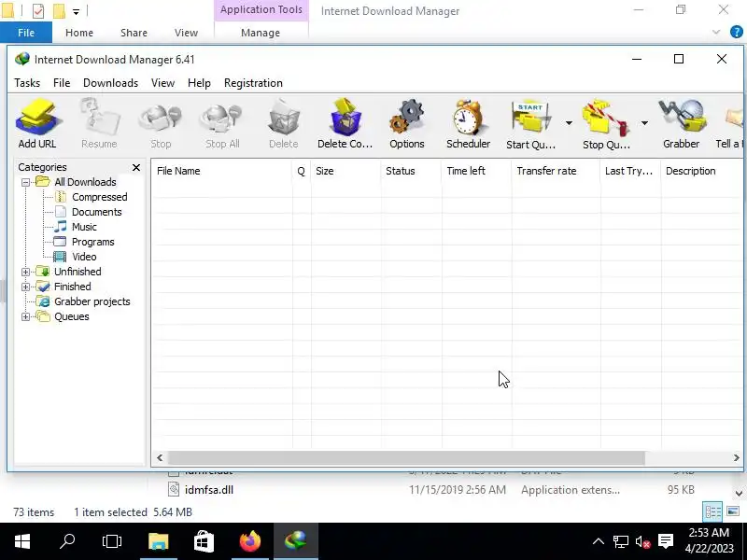Image resolution: width=747 pixels, height=560 pixels.
Task: Click the download list horizontal scrollbar thumb
Action: (406, 457)
